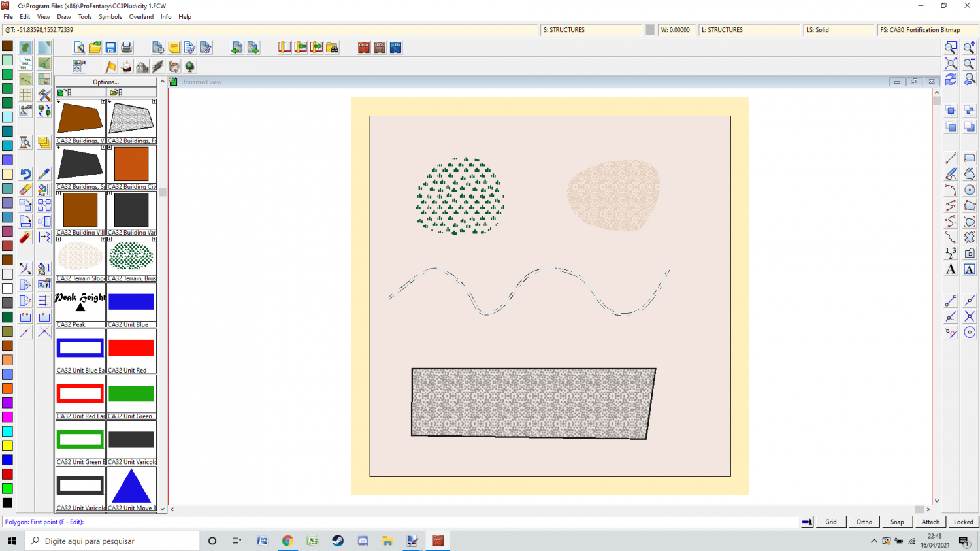Image resolution: width=980 pixels, height=551 pixels.
Task: Open the Overland menu
Action: click(x=141, y=17)
